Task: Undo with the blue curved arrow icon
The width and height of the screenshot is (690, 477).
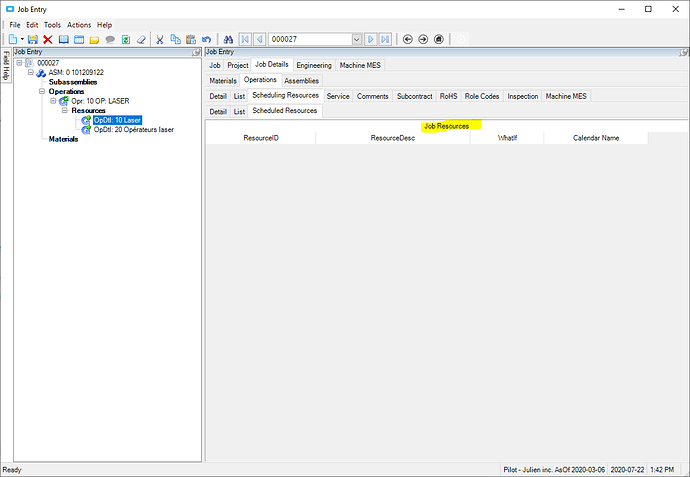Action: [x=206, y=39]
